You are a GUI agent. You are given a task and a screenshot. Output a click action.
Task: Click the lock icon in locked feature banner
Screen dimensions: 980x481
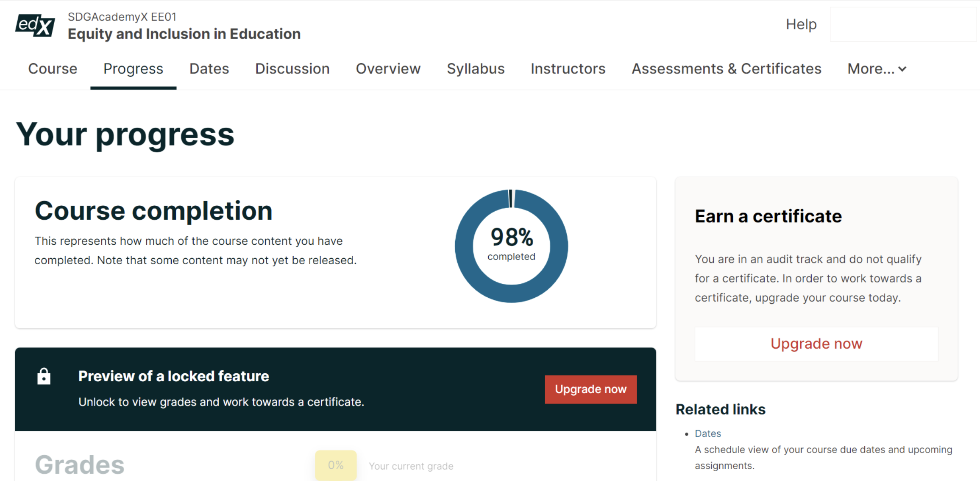point(44,376)
